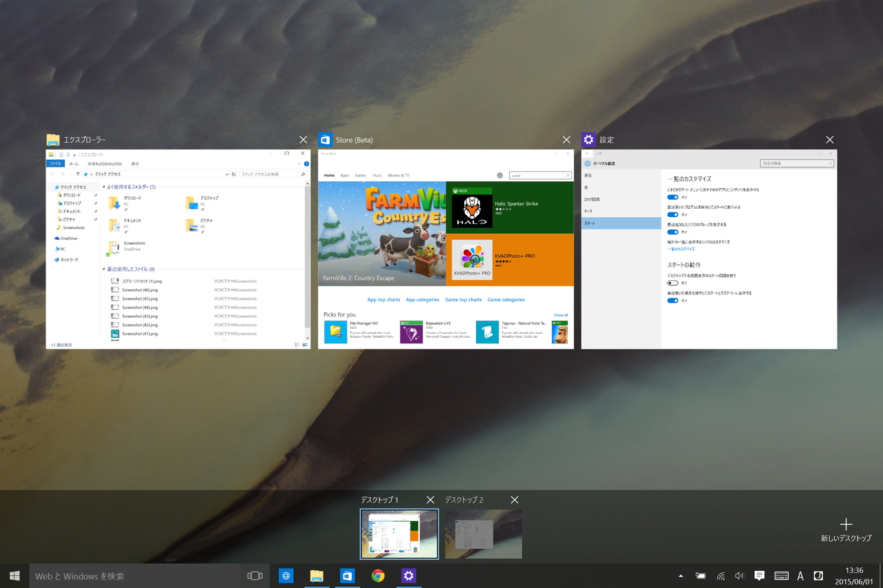883x588 pixels.
Task: Open the Settings gear on the taskbar
Action: [409, 576]
